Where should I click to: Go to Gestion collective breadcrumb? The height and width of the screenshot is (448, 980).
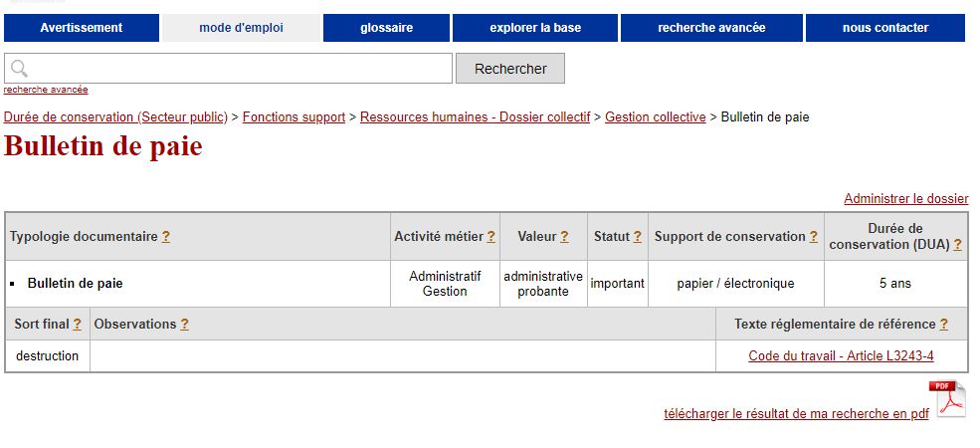point(655,117)
